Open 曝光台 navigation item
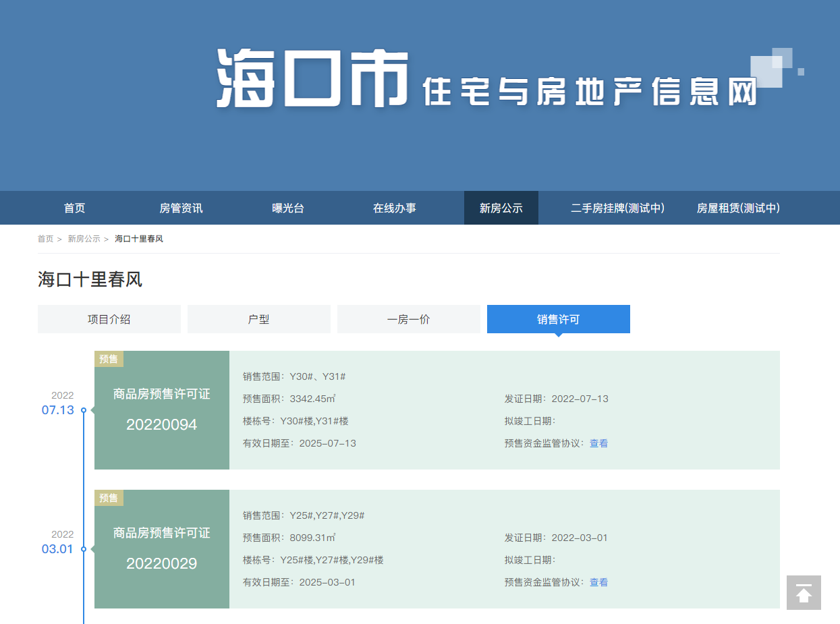Image resolution: width=840 pixels, height=624 pixels. click(288, 208)
